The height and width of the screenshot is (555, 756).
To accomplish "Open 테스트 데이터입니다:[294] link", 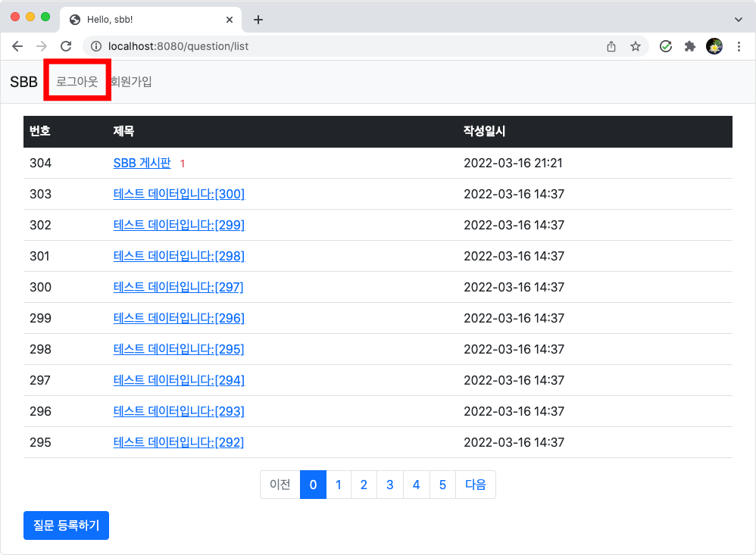I will point(179,380).
